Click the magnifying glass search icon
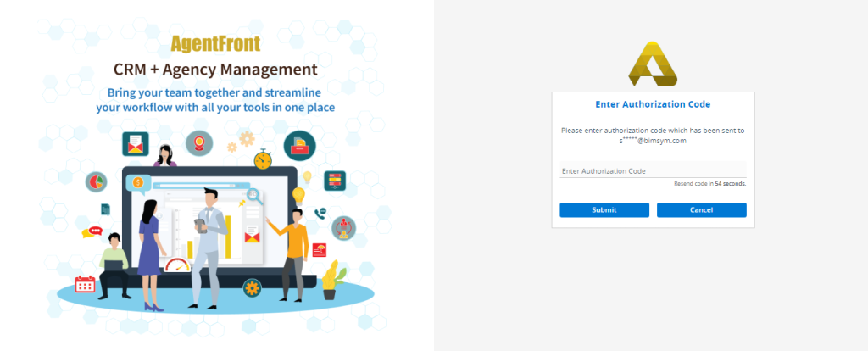Screen dimensions: 868x351 tap(253, 196)
